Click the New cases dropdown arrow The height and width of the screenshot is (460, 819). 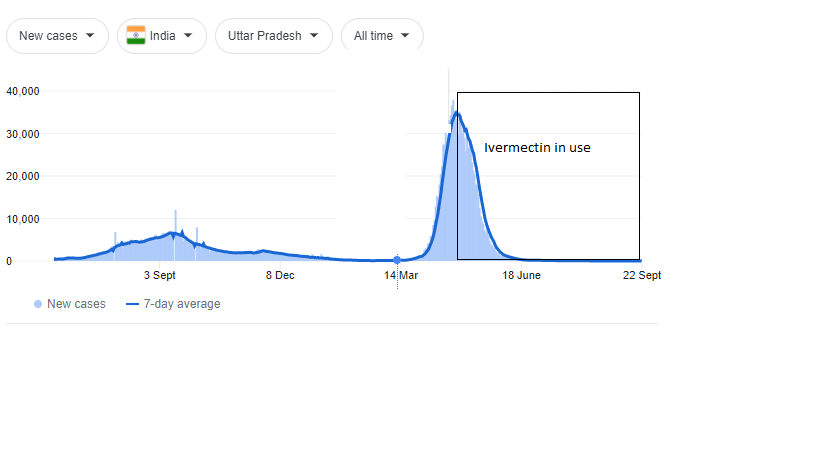(x=91, y=36)
